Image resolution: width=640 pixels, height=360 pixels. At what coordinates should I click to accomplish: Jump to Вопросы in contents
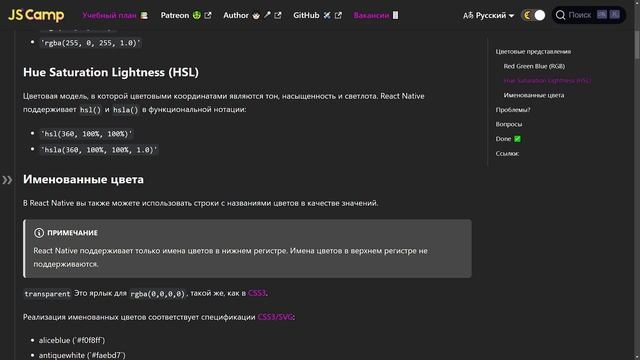509,124
